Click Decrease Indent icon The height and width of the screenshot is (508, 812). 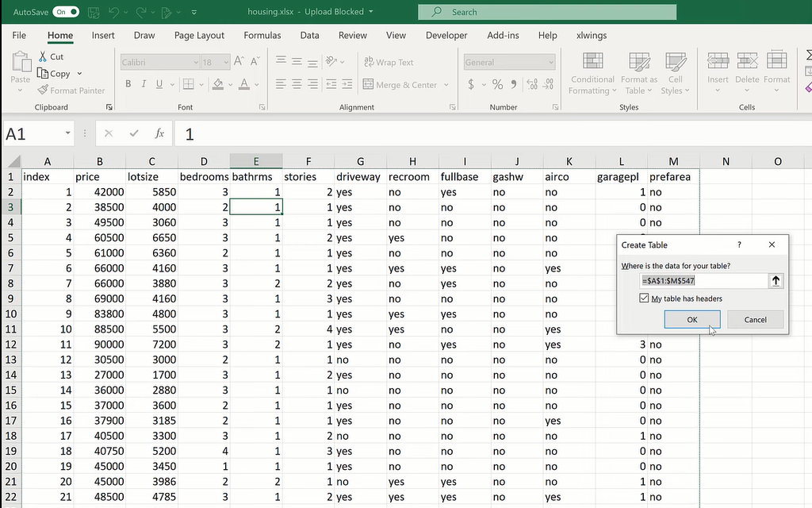point(331,84)
